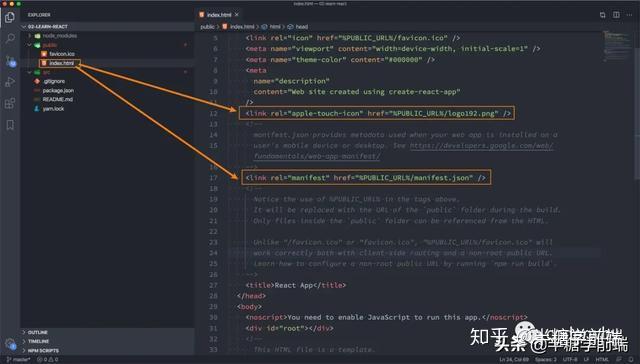Screen dimensions: 640x364
Task: Select index.html in the explorer
Action: coord(61,63)
